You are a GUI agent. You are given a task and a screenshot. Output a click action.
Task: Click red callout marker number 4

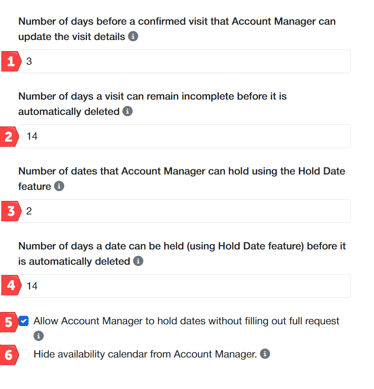pyautogui.click(x=11, y=286)
